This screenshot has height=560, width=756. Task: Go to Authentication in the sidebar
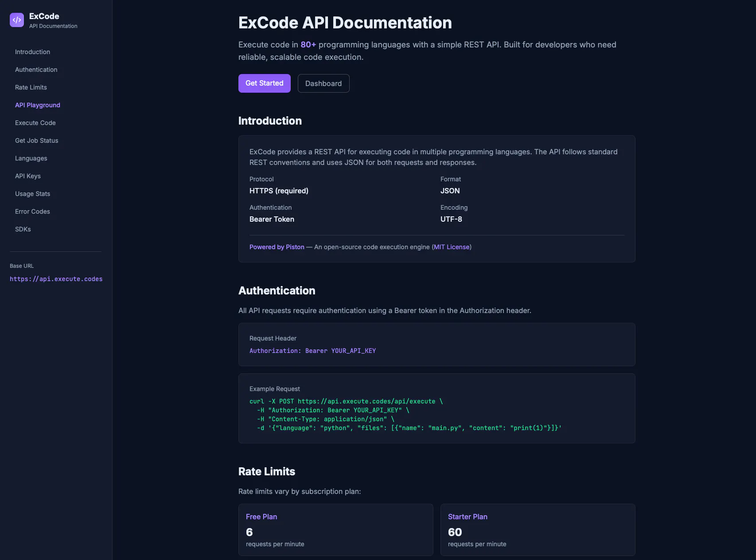(36, 70)
